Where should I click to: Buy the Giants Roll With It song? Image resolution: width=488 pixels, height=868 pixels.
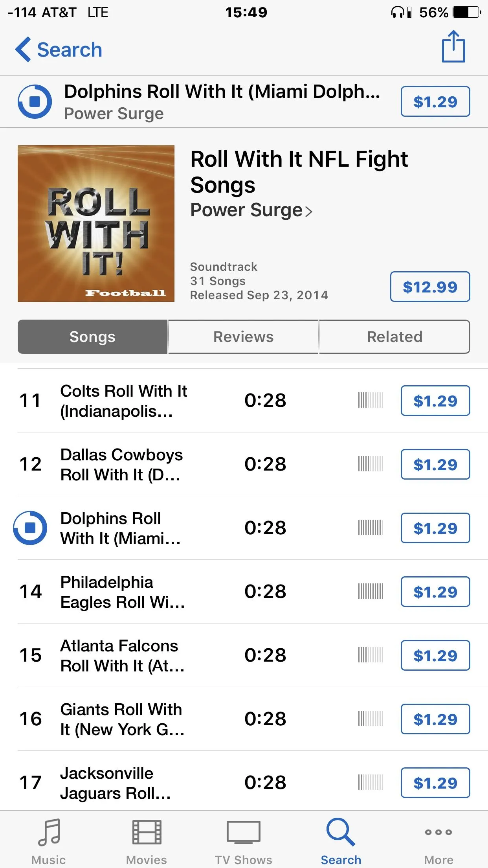435,719
